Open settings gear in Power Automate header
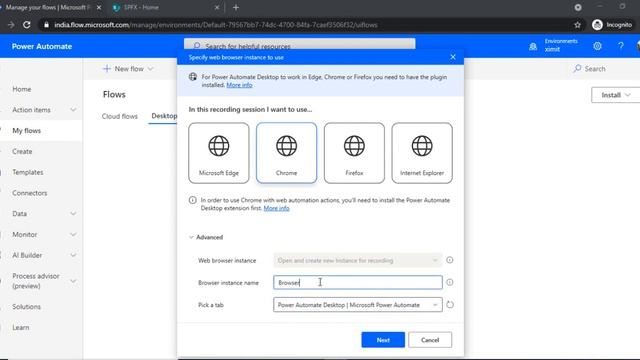 (x=597, y=46)
